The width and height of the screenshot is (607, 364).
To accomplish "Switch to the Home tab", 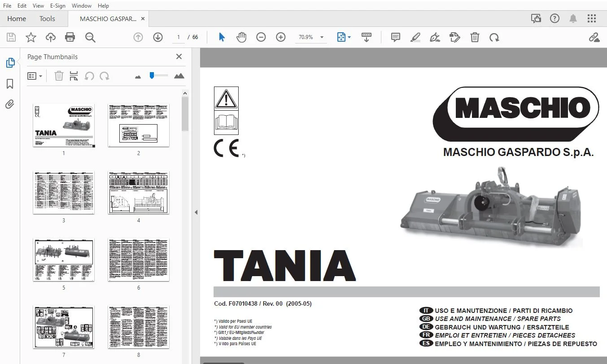I will (17, 19).
